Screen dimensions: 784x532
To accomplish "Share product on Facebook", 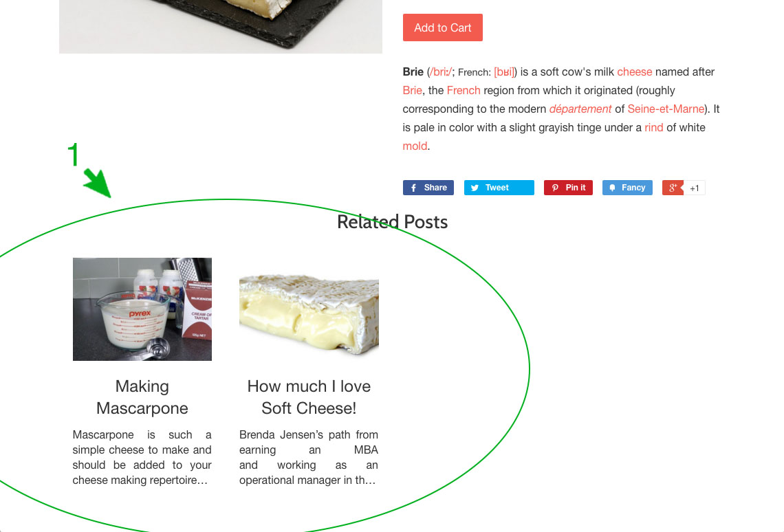I will [x=428, y=188].
